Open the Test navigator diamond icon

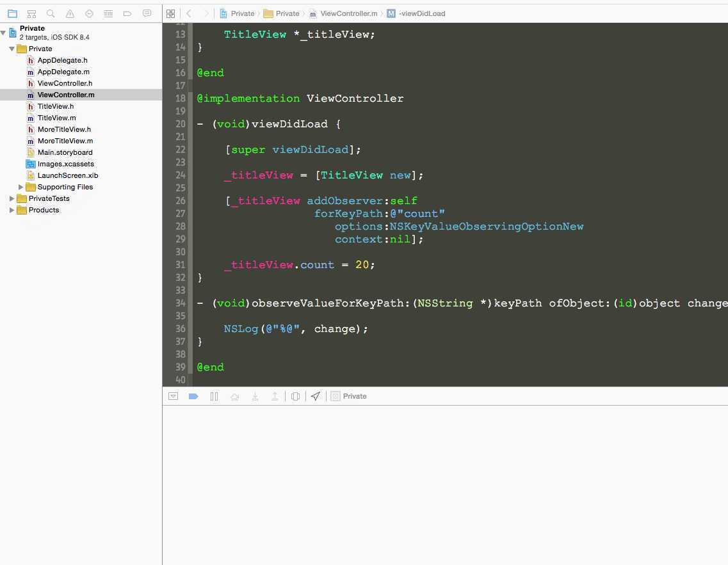pos(89,13)
